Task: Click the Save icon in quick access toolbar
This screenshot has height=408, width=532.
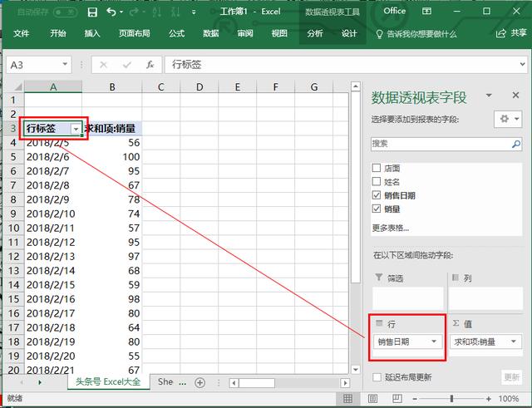Action: tap(92, 12)
